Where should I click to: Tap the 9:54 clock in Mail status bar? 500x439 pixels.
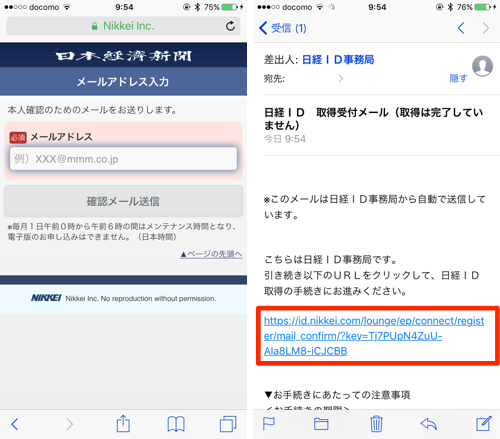(377, 7)
